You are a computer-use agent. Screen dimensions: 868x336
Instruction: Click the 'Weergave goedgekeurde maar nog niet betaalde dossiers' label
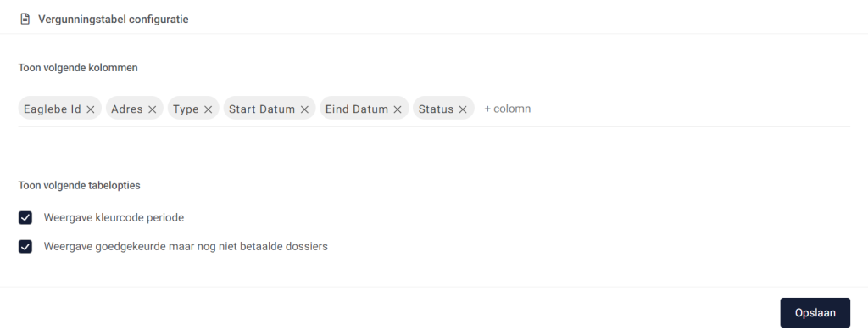(x=186, y=246)
